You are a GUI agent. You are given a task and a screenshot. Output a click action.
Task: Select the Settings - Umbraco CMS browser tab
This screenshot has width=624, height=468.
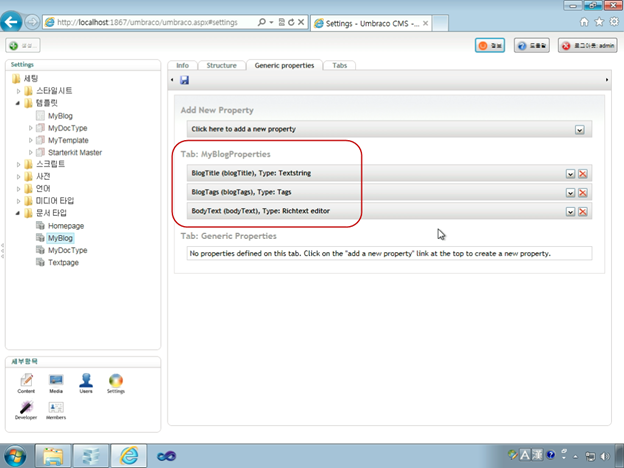pyautogui.click(x=371, y=23)
